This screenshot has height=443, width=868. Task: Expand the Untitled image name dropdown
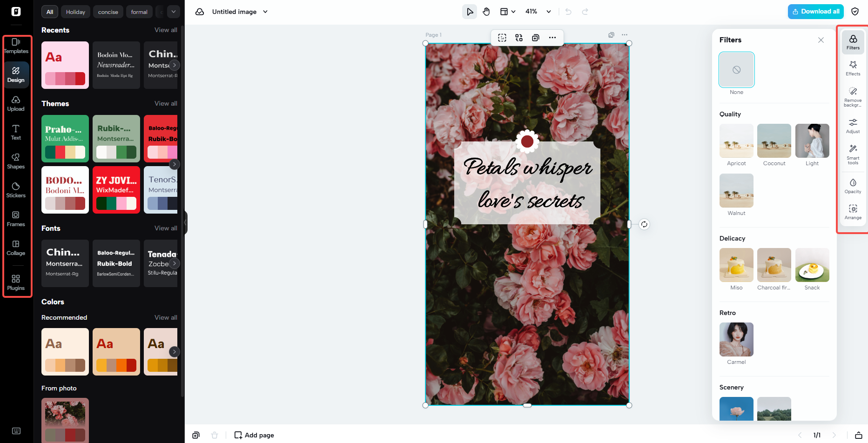pos(265,12)
